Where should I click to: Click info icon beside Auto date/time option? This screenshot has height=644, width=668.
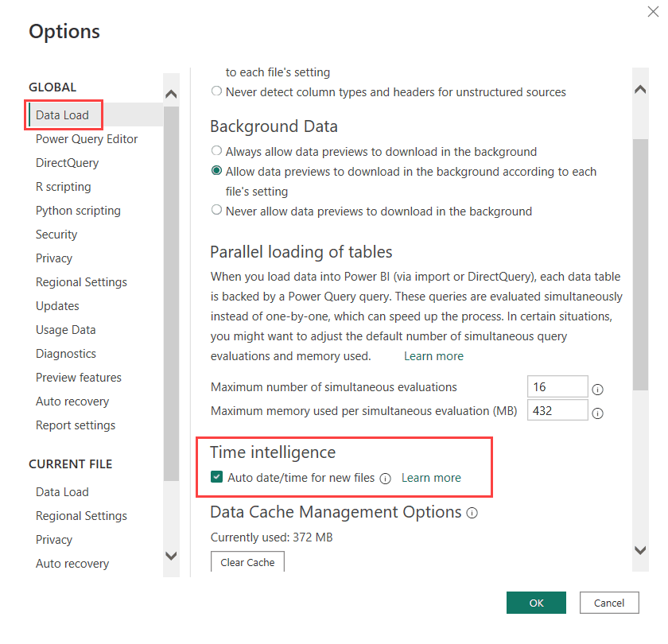385,479
